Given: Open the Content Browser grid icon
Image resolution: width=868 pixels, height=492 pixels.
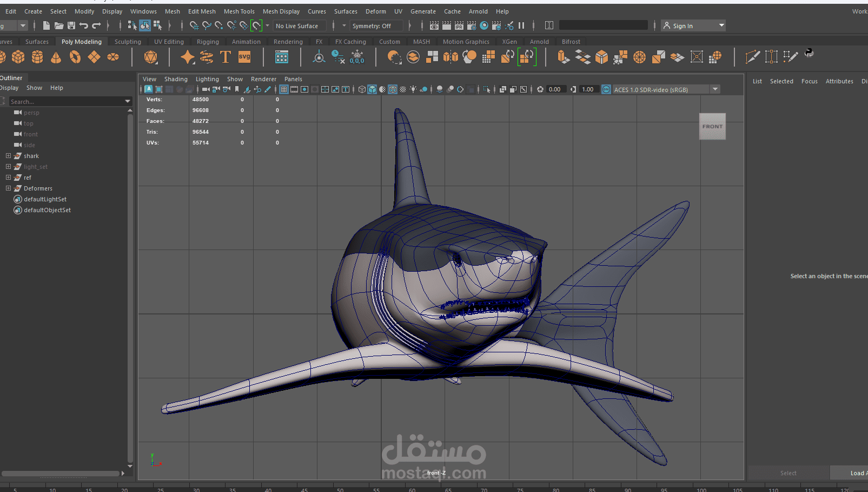Looking at the screenshot, I should tap(282, 57).
